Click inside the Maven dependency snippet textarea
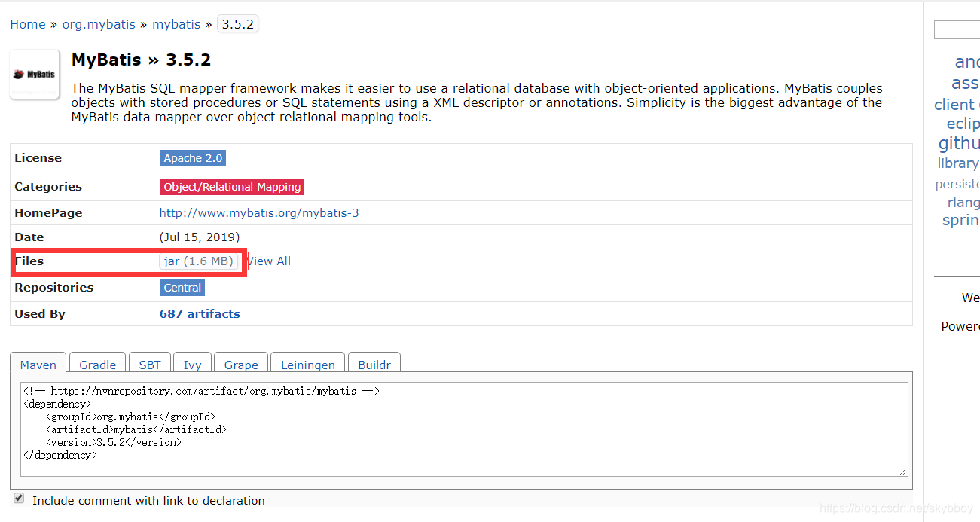This screenshot has width=980, height=522. pos(464,429)
